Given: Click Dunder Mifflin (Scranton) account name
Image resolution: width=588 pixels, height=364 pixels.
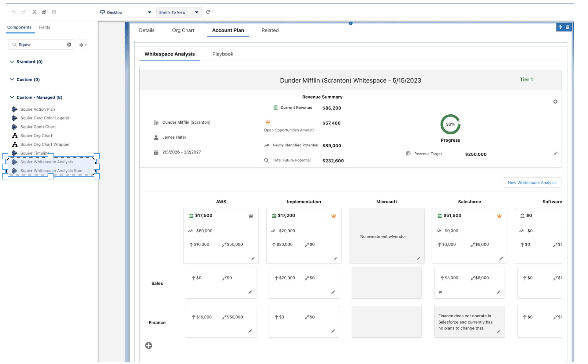Looking at the screenshot, I should coord(186,122).
